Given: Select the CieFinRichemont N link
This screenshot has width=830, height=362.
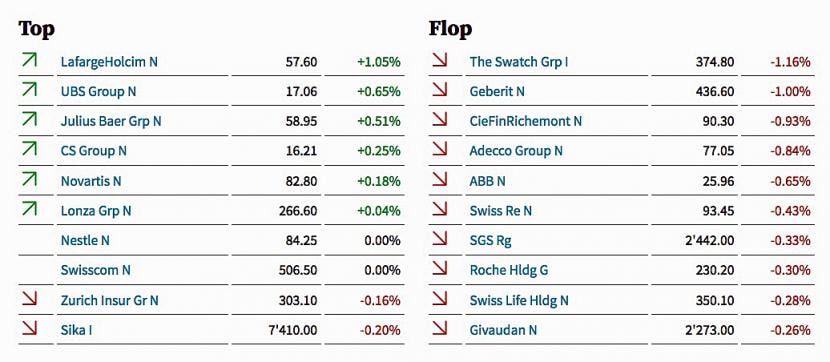Looking at the screenshot, I should (526, 121).
